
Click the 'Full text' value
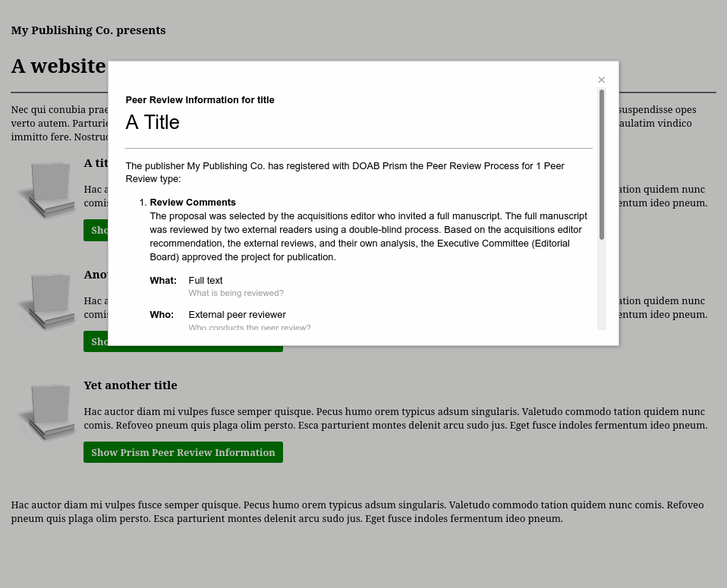[x=206, y=281]
